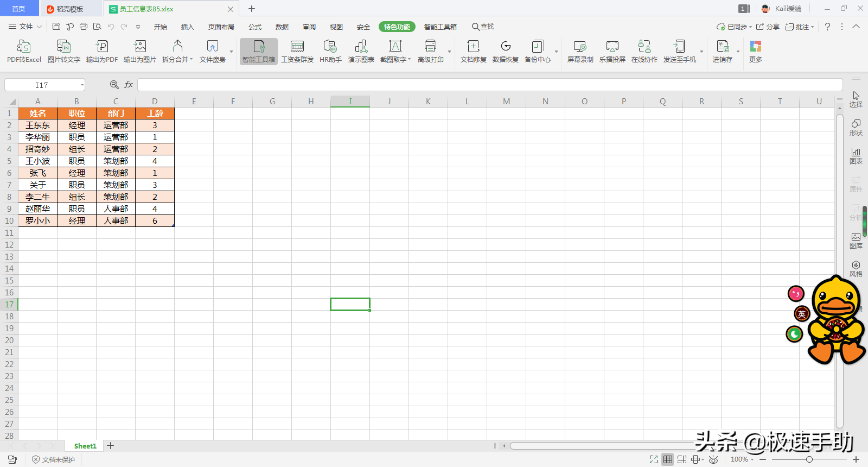The height and width of the screenshot is (467, 868).
Task: Open the 进销存 tool
Action: coord(723,52)
